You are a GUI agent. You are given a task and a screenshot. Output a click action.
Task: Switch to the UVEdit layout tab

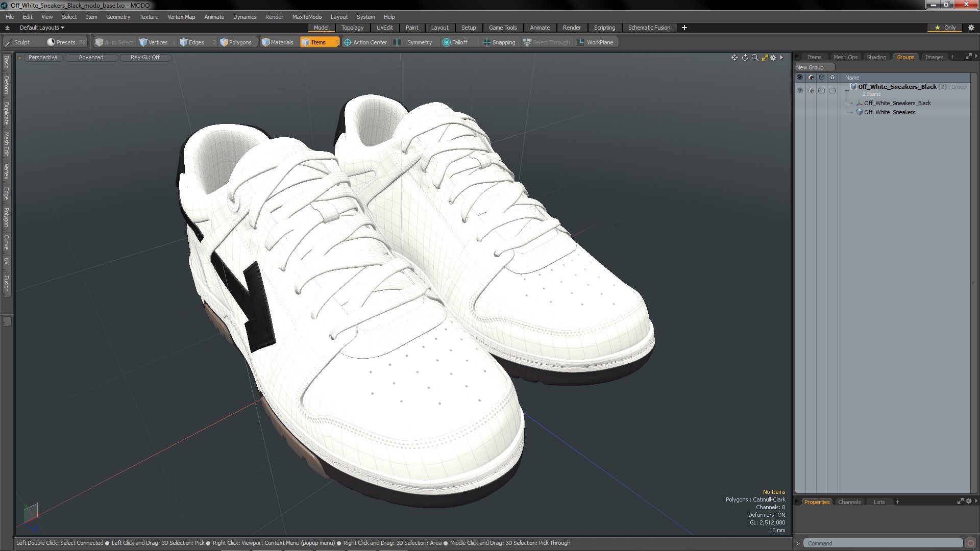click(x=384, y=28)
